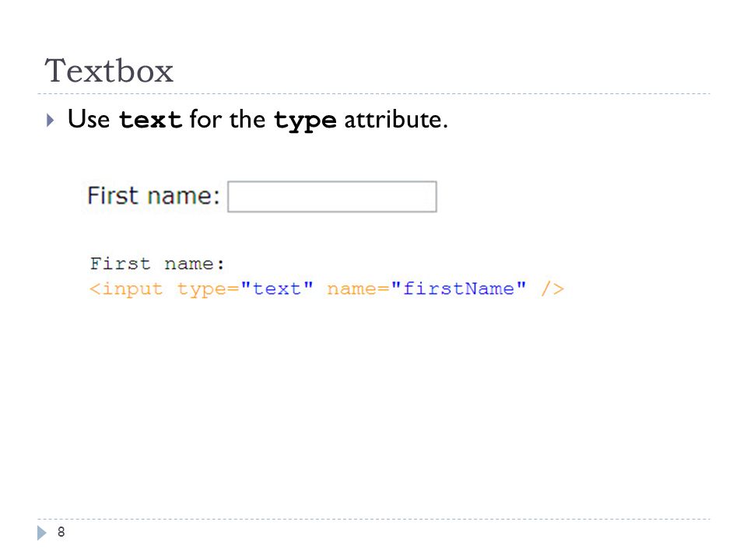Click the blue "text" value in code
This screenshot has width=747, height=560.
(277, 288)
